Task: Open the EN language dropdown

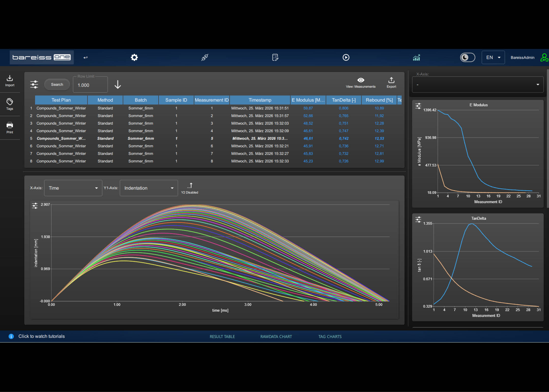Action: [493, 57]
